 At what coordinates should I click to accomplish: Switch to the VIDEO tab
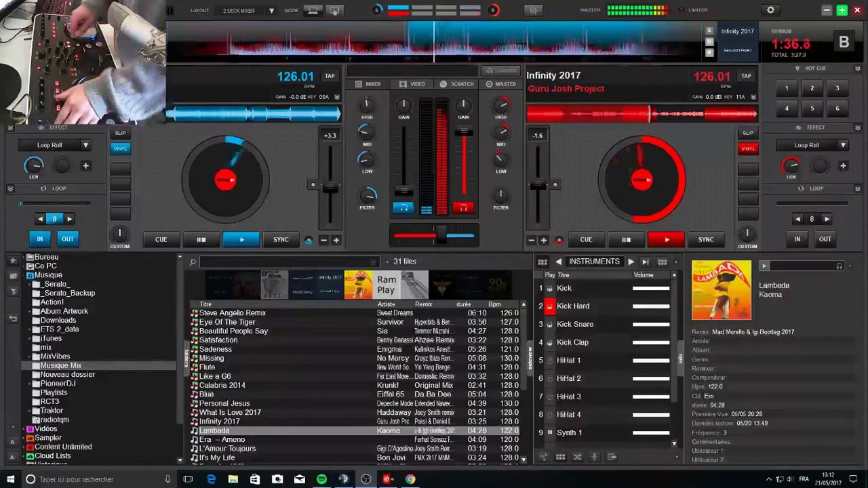coord(412,84)
